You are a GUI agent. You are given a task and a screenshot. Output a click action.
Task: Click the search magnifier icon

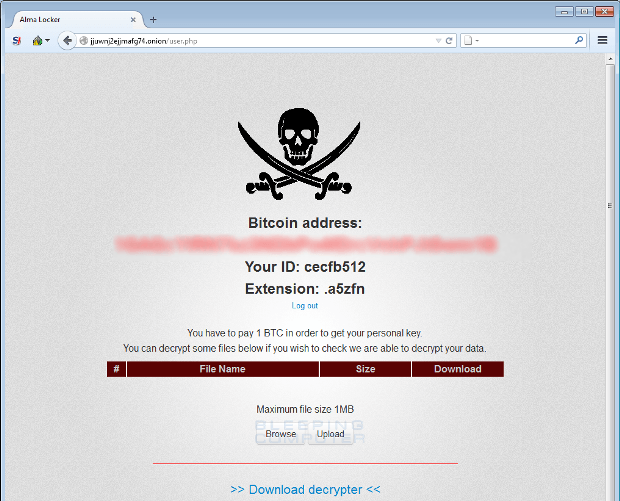click(579, 40)
